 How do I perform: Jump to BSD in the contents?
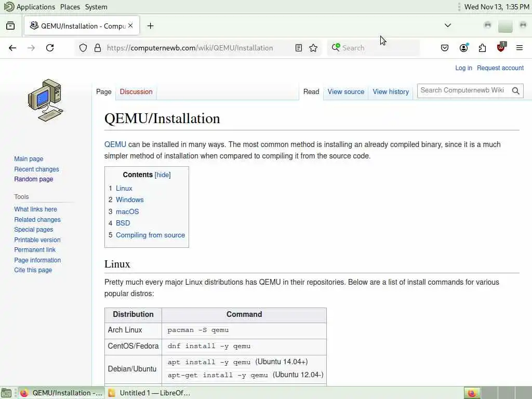(x=123, y=223)
